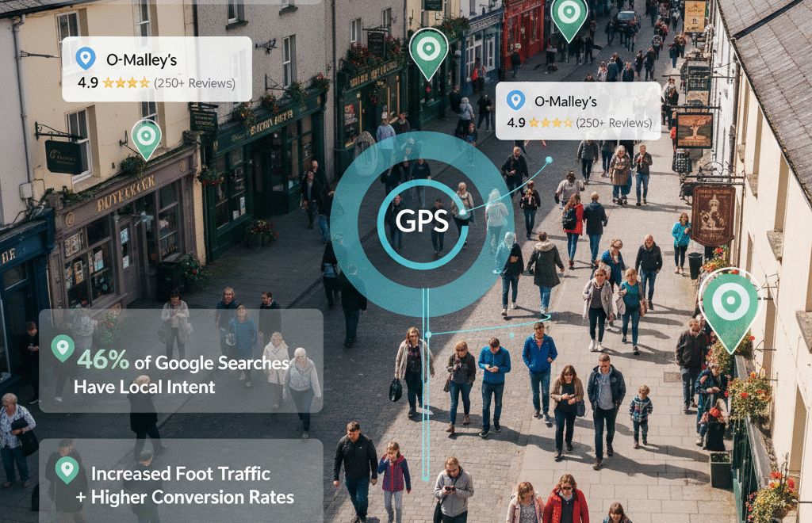The width and height of the screenshot is (812, 523).
Task: Click the blue location icon on the right O-Malley's card
Action: pos(516,101)
